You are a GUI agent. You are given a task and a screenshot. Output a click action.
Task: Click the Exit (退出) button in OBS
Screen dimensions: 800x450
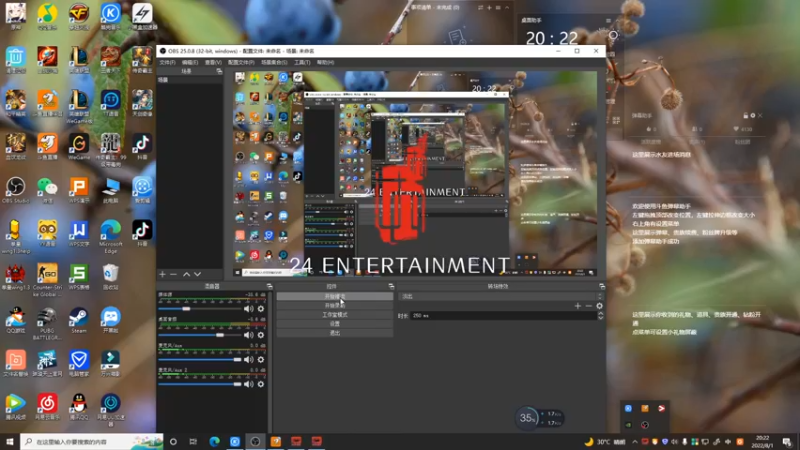[x=335, y=333]
